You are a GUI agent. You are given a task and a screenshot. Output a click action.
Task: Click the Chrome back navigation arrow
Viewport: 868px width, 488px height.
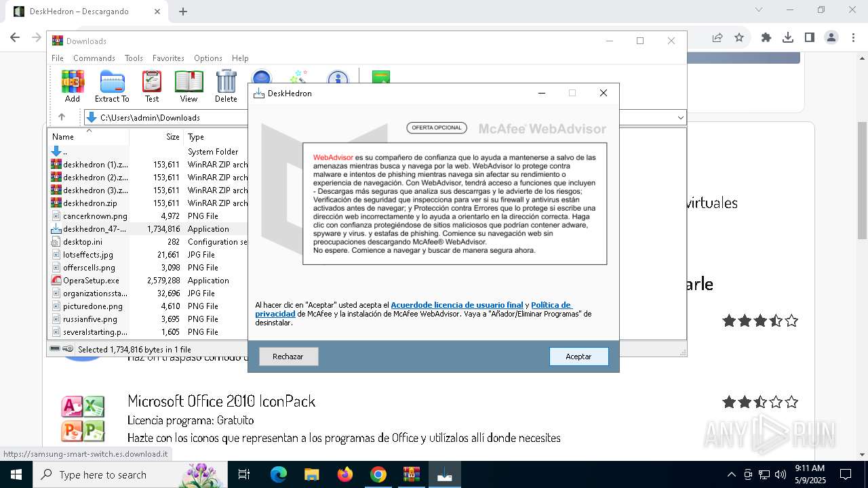point(15,37)
